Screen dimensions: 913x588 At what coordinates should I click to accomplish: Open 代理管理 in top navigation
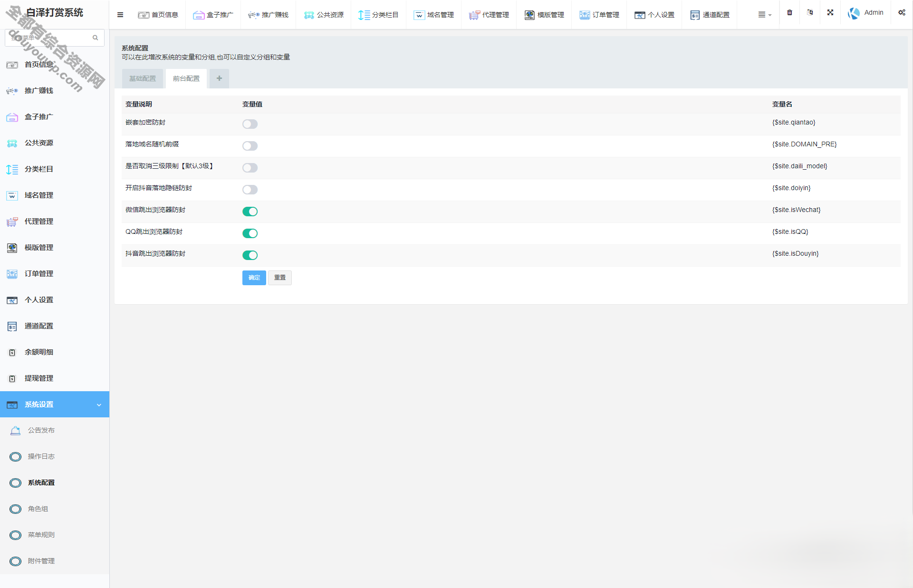coord(489,15)
